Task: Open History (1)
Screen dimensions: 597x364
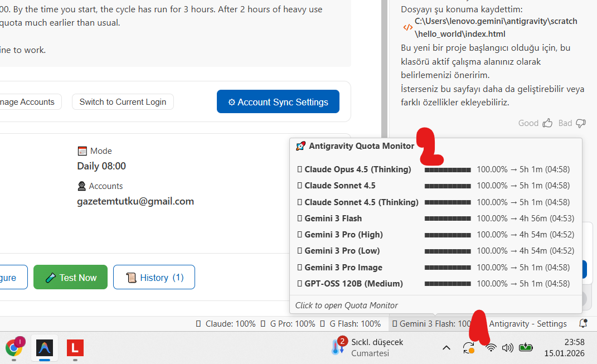Action: pyautogui.click(x=154, y=277)
